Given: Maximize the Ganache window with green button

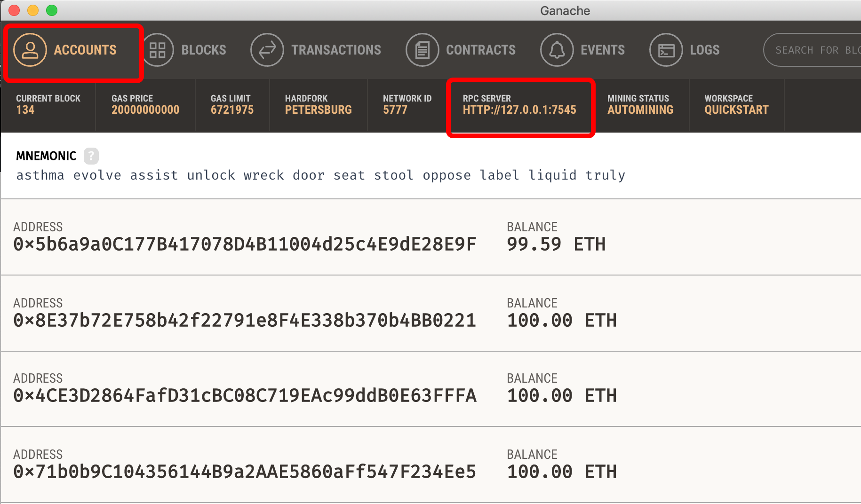Looking at the screenshot, I should (52, 10).
